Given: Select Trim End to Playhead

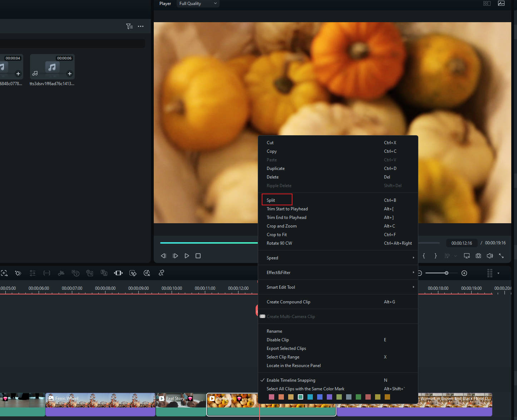Looking at the screenshot, I should pos(338,218).
